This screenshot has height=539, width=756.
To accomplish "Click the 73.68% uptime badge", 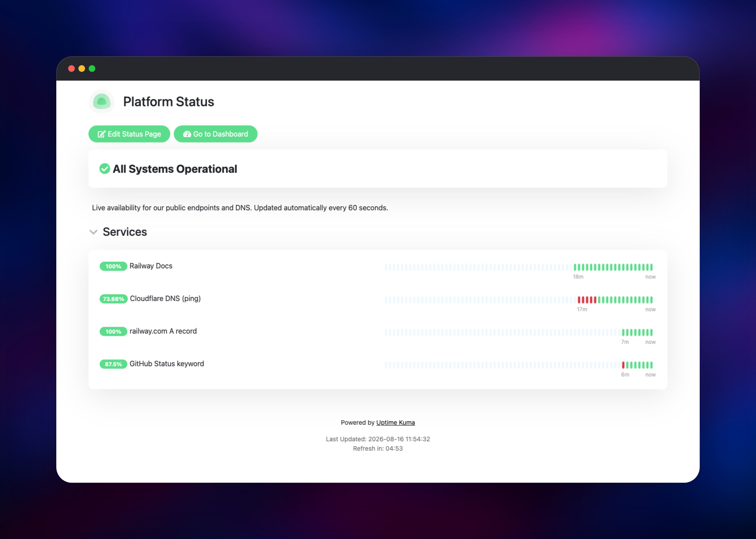I will (x=113, y=299).
